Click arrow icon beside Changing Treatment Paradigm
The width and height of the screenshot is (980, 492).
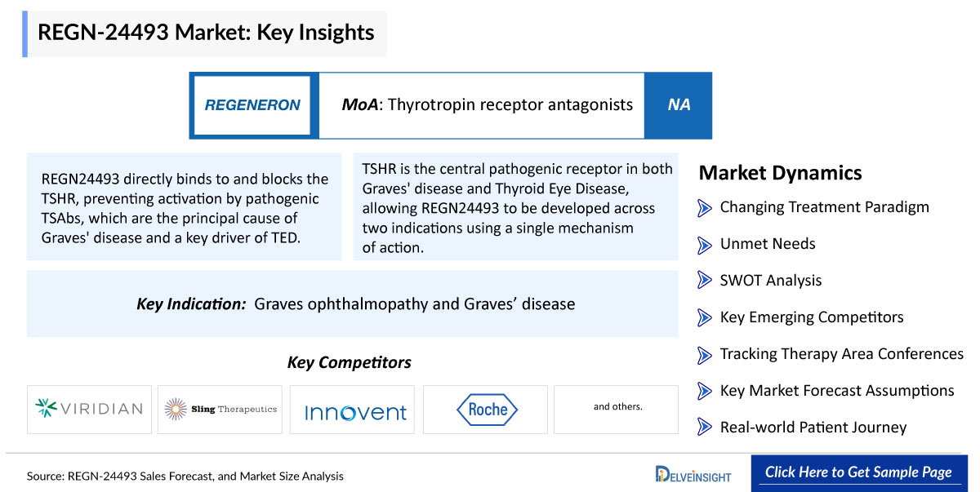[705, 208]
